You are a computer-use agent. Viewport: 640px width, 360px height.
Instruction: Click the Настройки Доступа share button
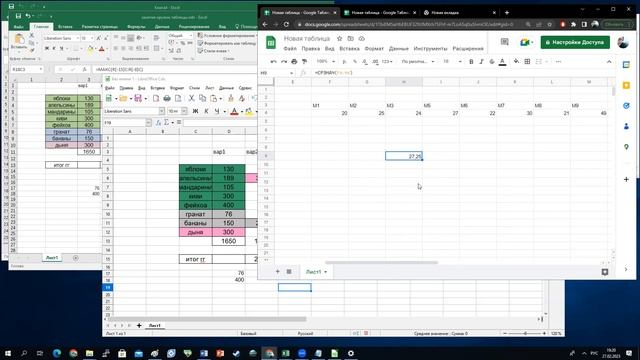click(575, 42)
